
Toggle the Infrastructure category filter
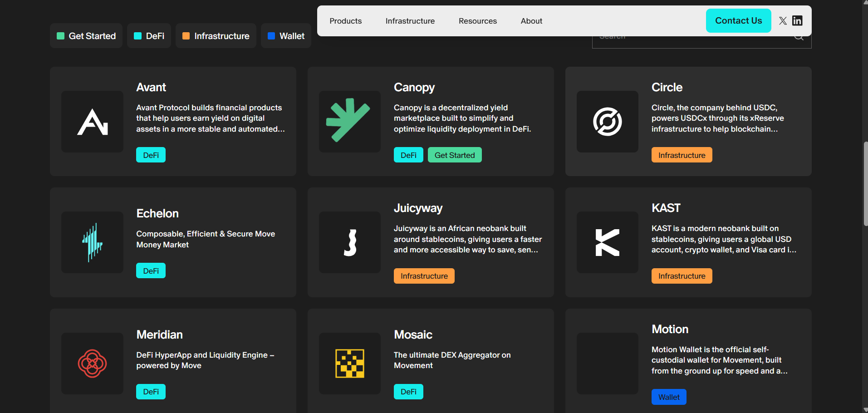[x=216, y=36]
